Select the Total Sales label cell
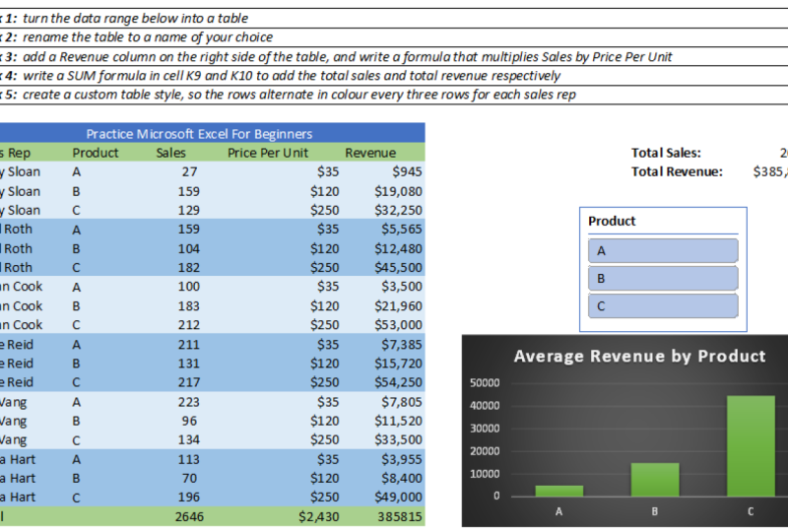This screenshot has height=532, width=788. click(x=666, y=153)
